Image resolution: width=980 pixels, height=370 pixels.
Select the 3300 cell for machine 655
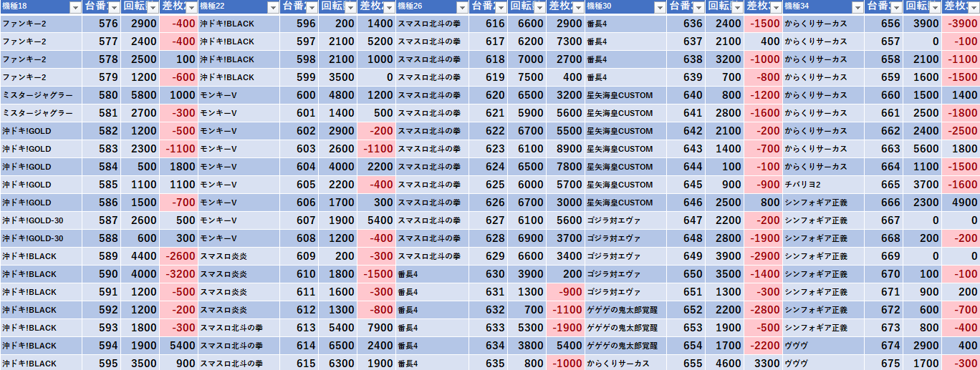(x=762, y=364)
